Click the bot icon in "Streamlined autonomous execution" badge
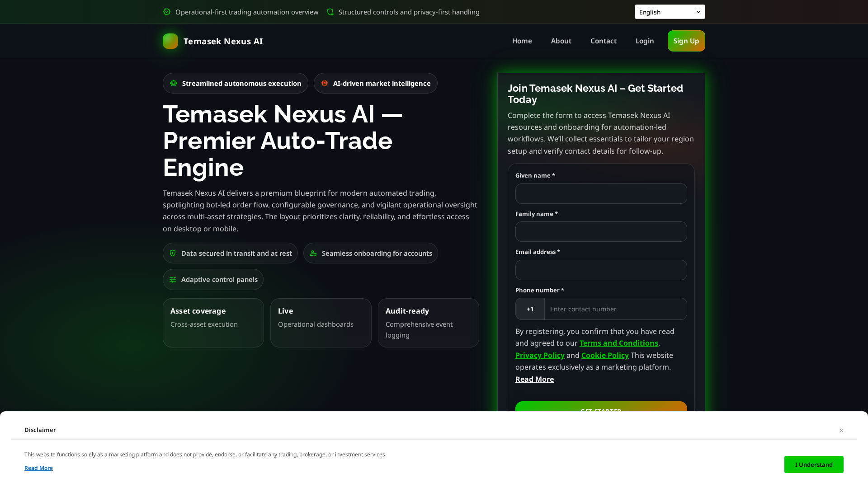This screenshot has height=488, width=868. pyautogui.click(x=173, y=83)
